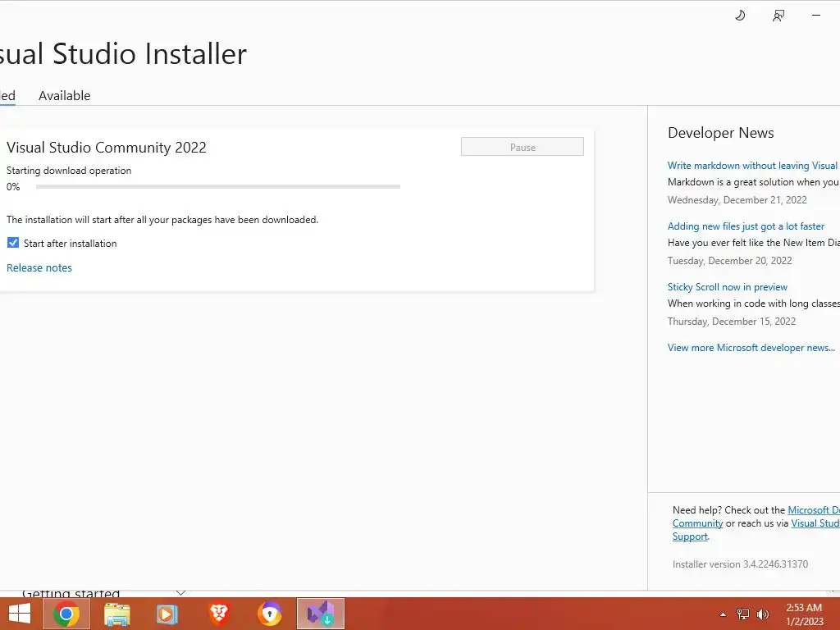Open File Explorer from taskbar
This screenshot has width=840, height=630.
(x=116, y=614)
